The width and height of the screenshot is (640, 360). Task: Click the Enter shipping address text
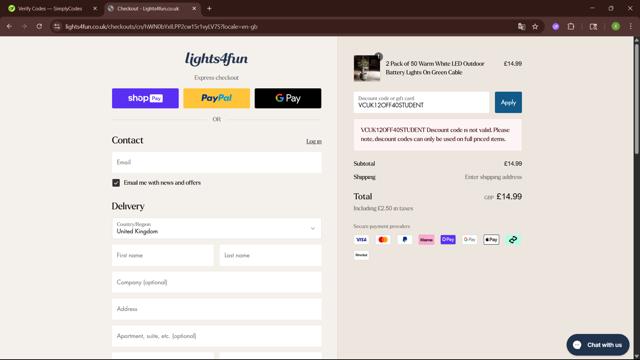click(x=493, y=177)
